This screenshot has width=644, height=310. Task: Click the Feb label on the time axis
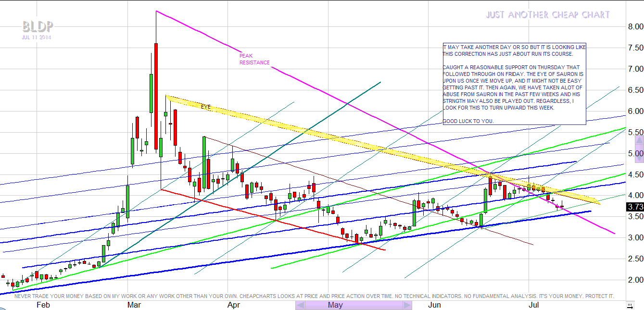point(43,305)
